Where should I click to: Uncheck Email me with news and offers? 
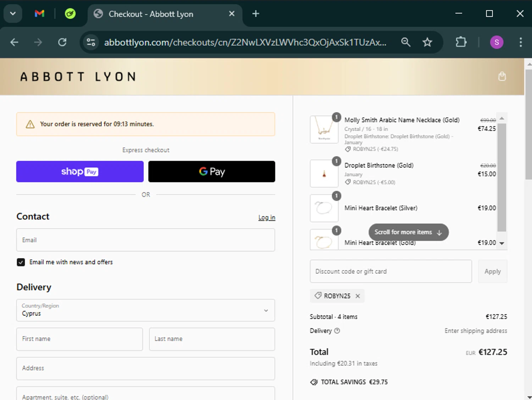tap(21, 262)
